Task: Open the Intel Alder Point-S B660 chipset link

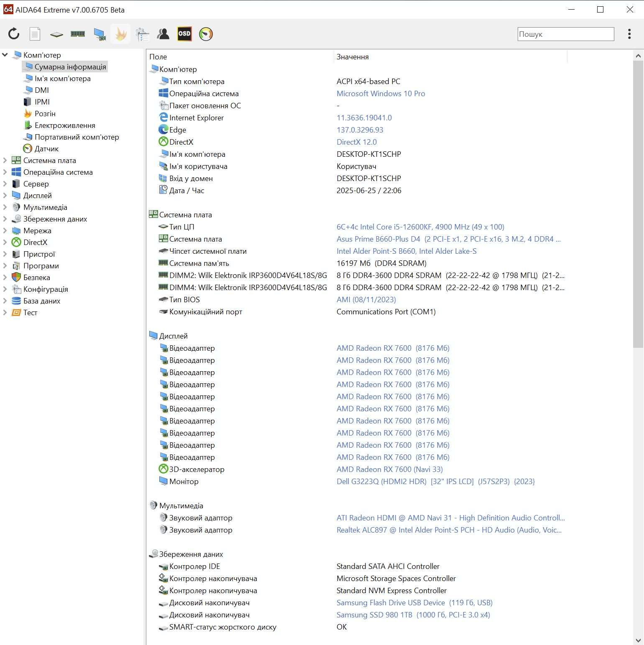Action: [x=406, y=251]
